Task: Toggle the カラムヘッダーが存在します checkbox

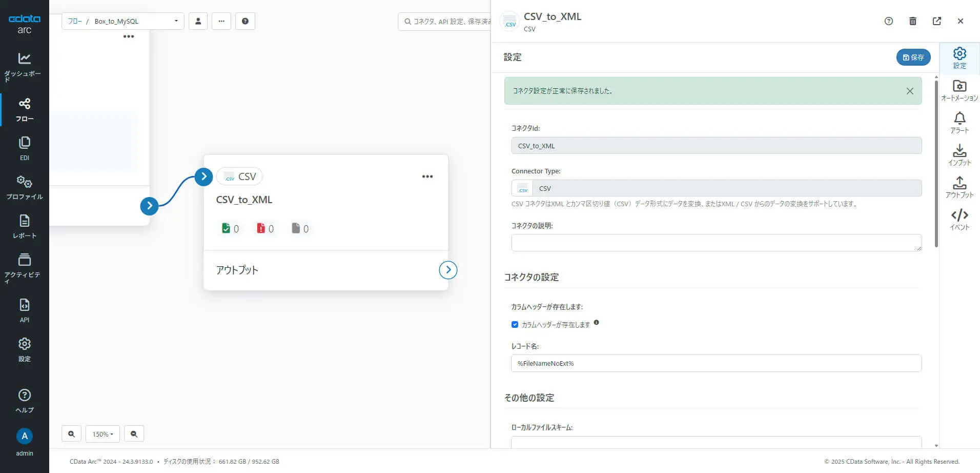Action: click(515, 325)
